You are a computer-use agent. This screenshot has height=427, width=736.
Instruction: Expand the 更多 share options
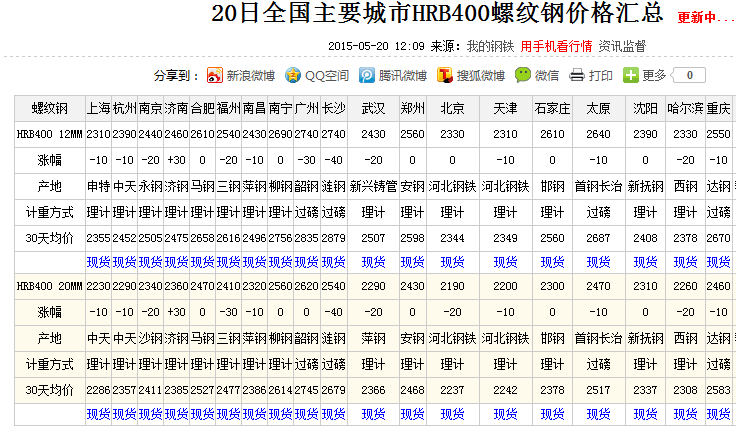pyautogui.click(x=654, y=76)
